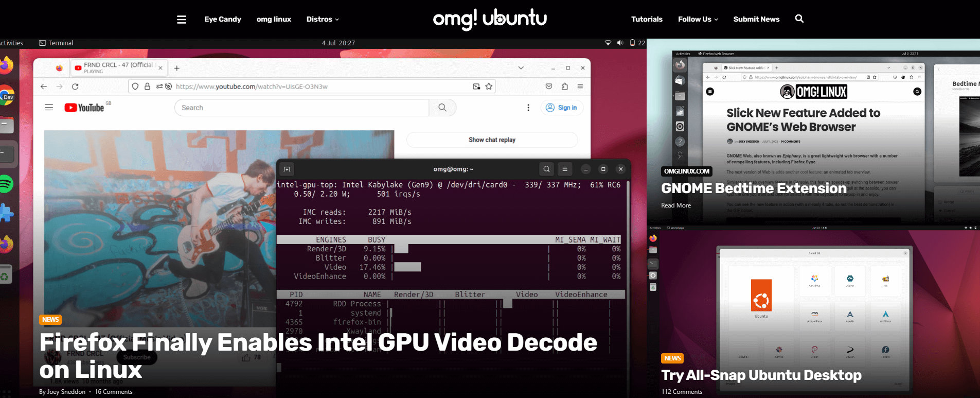980x398 pixels.
Task: View the 112 Comments link
Action: (682, 392)
